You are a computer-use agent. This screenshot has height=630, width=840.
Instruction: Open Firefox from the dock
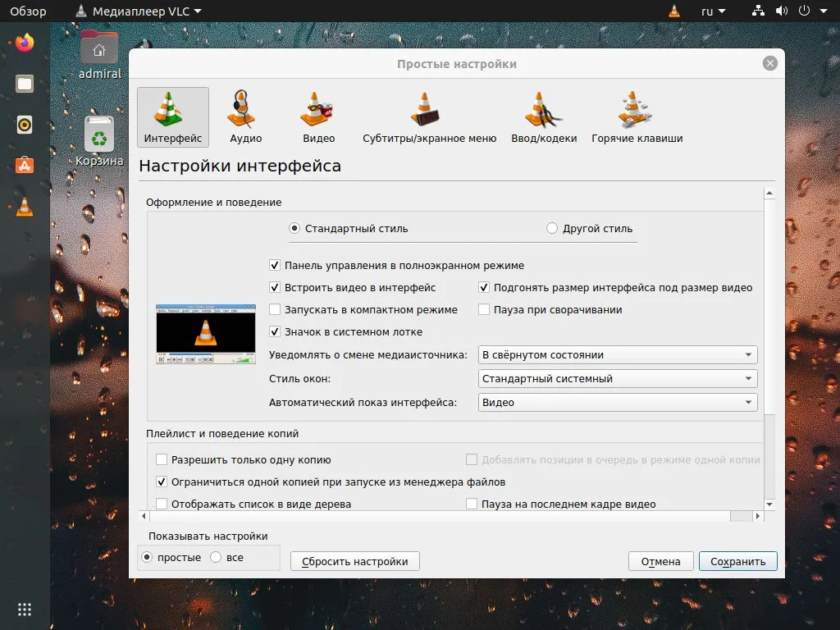24,43
